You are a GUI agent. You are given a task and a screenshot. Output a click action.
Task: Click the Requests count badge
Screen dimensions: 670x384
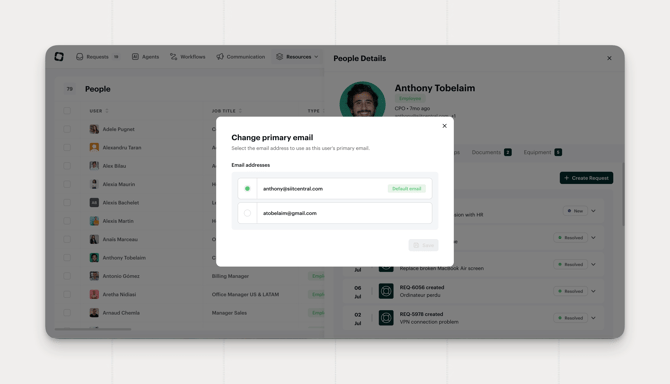[x=116, y=57]
